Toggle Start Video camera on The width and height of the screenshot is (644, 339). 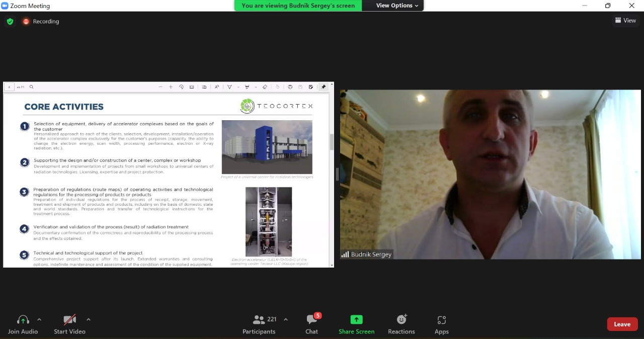(69, 324)
